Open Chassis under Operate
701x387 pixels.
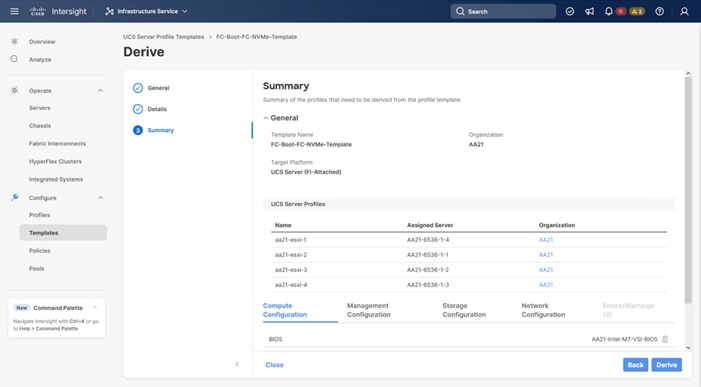point(40,126)
